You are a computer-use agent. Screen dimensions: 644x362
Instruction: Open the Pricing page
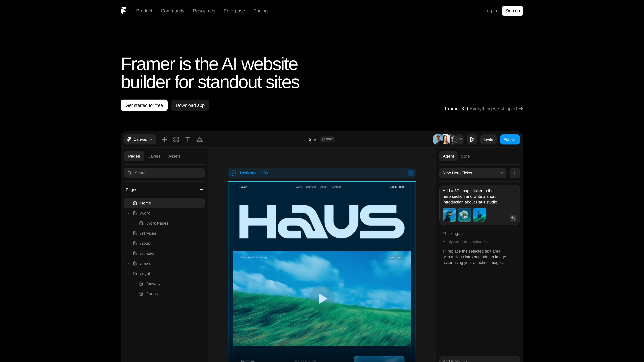click(x=260, y=11)
